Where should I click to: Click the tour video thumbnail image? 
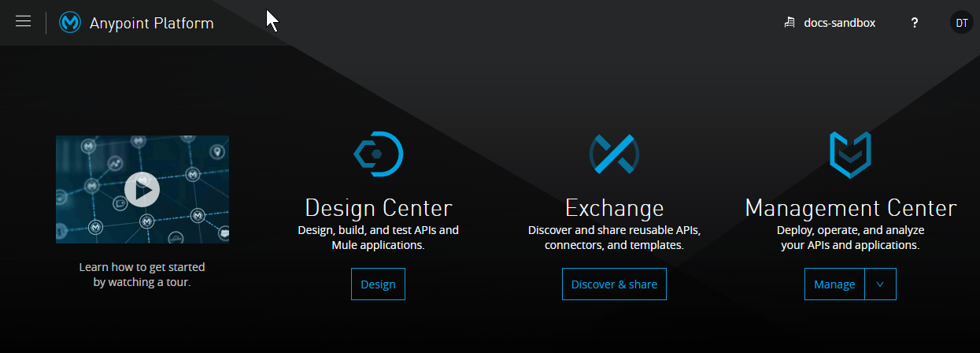[x=142, y=189]
